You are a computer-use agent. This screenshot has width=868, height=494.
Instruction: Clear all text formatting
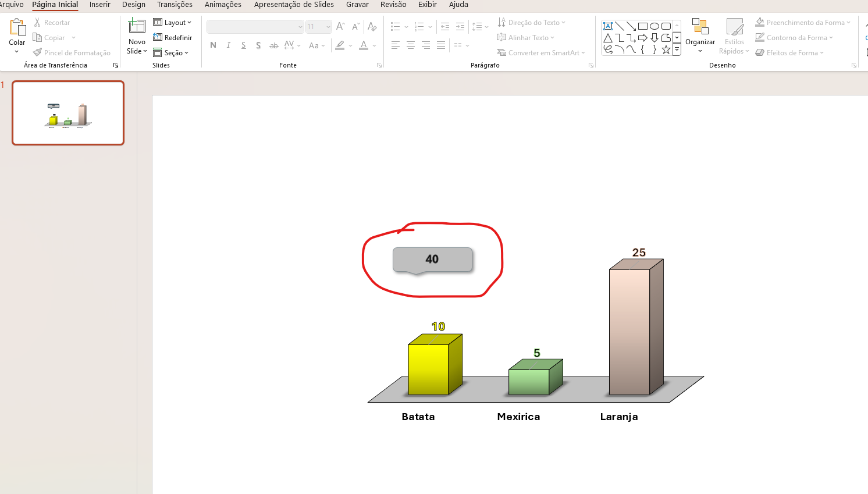pos(372,27)
